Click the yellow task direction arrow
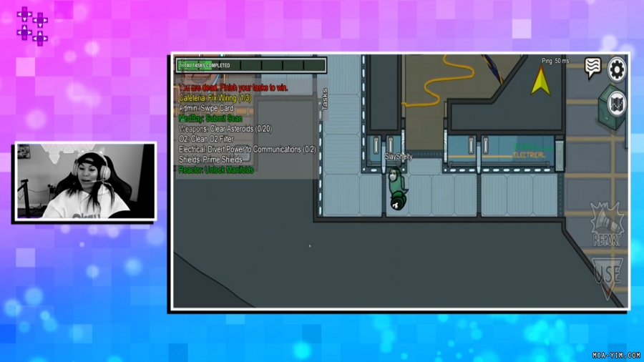Viewport: 644px width, 362px height. [x=540, y=80]
